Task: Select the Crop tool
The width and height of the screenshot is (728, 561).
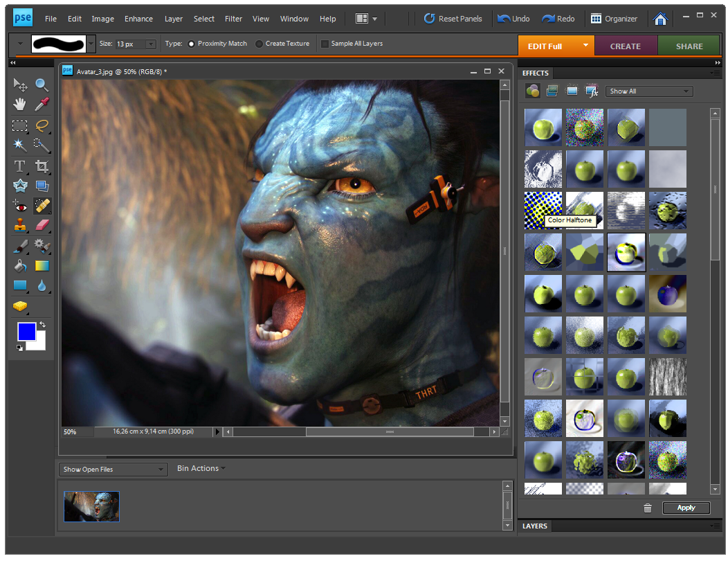Action: pos(42,166)
